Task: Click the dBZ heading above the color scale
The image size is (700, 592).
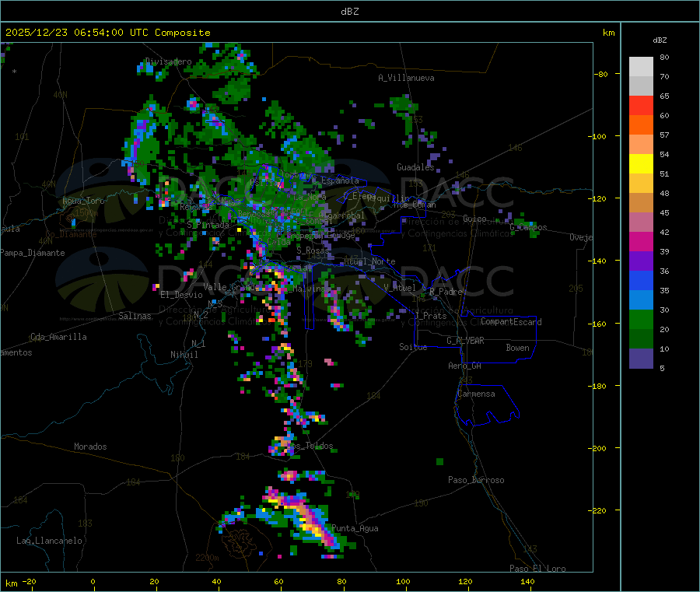Action: (x=660, y=40)
